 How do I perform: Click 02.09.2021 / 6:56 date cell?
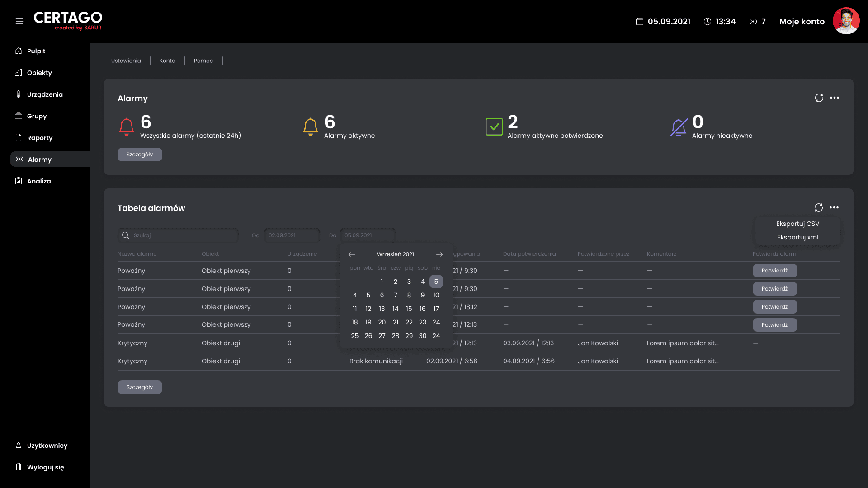[452, 361]
